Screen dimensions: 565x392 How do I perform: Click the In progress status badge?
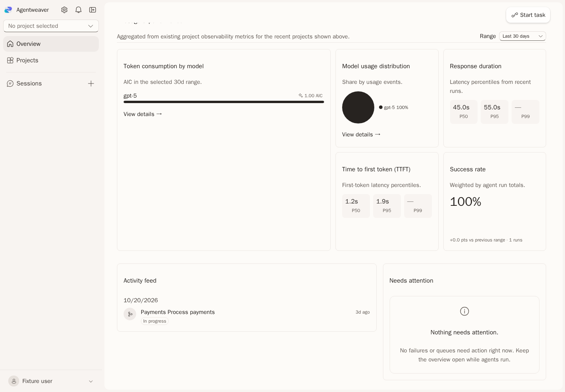pos(155,321)
